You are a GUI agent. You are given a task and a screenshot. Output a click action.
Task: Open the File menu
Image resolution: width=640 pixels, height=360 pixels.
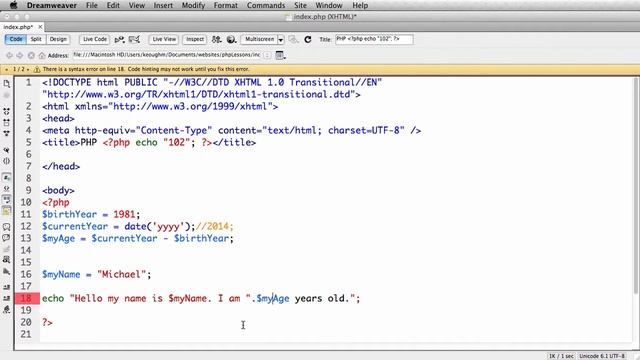[92, 5]
